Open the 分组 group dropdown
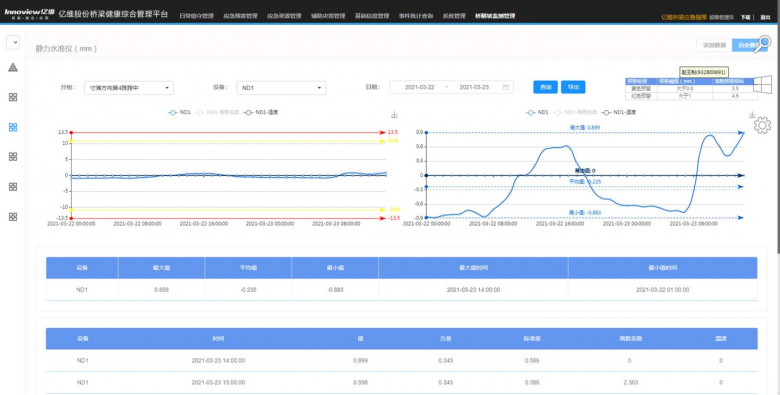780x395 pixels. (129, 88)
